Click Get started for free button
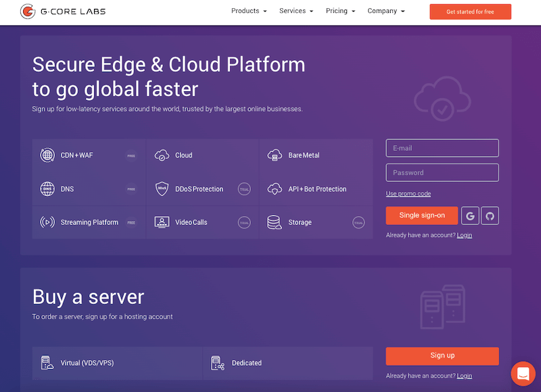The image size is (541, 392). (x=470, y=11)
